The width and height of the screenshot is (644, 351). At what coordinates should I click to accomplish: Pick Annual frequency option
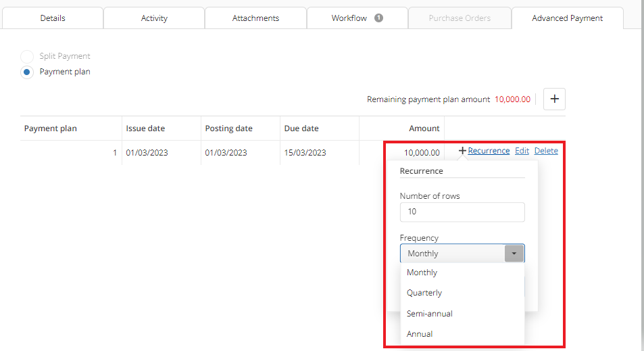click(x=420, y=334)
